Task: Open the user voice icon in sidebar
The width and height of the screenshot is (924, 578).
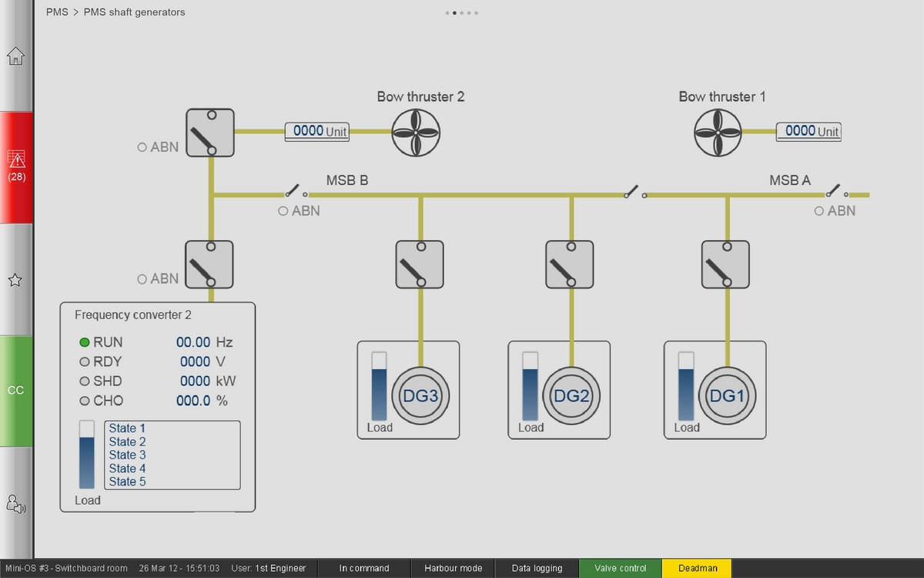Action: click(15, 503)
